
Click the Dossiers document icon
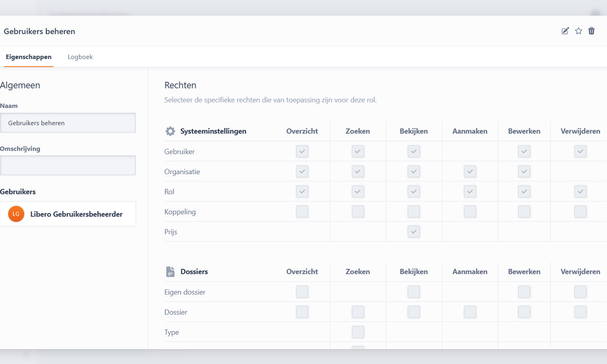[171, 272]
